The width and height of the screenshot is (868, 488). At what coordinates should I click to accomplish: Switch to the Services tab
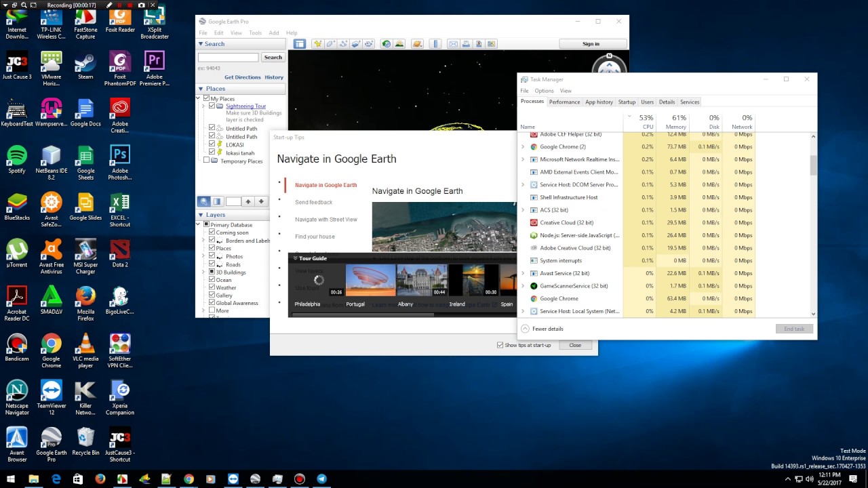click(690, 102)
